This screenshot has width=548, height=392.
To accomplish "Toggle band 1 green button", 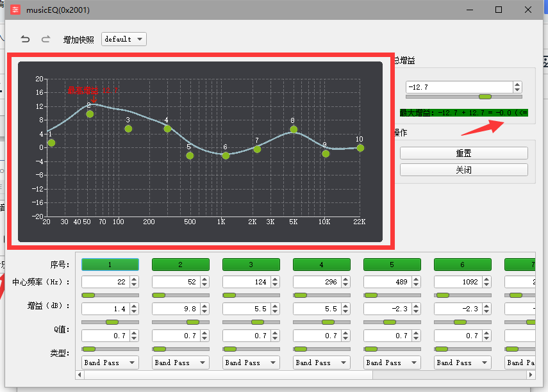I will click(110, 265).
